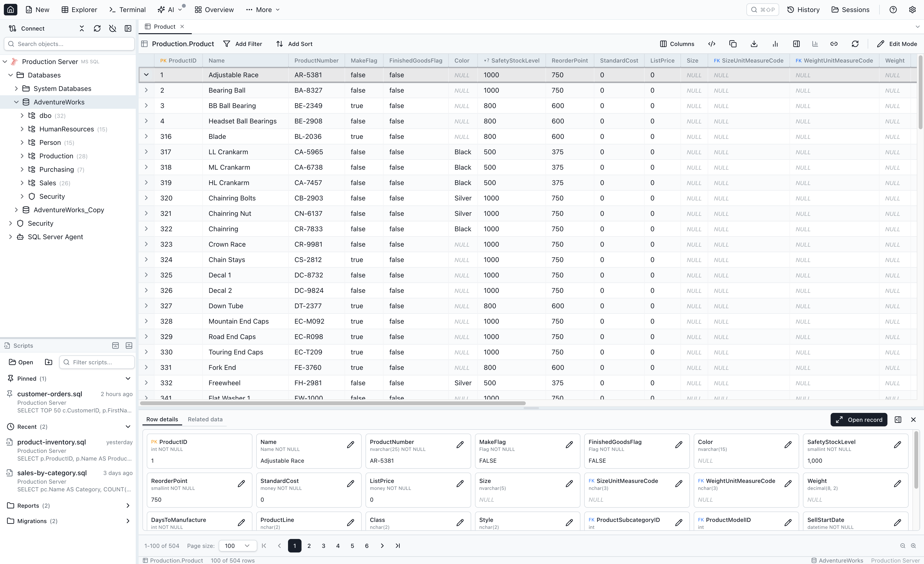Click the greyed column chart icon
Image resolution: width=924 pixels, height=564 pixels.
[815, 44]
